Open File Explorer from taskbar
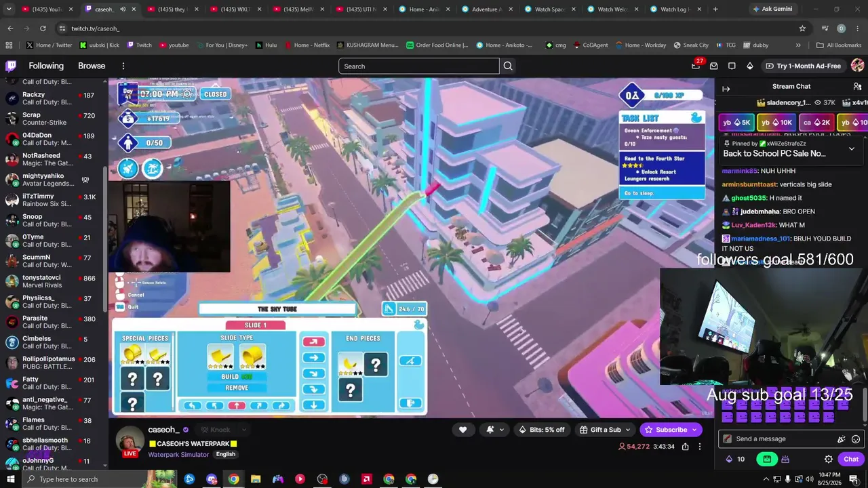Screen dimensions: 868x488 (x=256, y=479)
